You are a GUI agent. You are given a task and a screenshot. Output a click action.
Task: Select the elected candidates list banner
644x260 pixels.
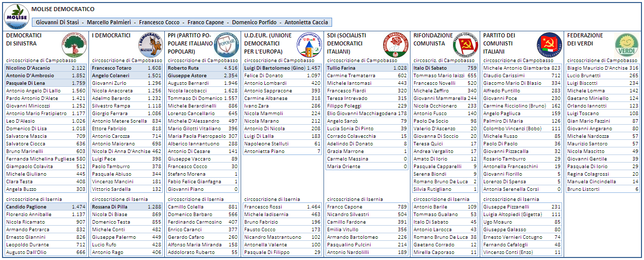pyautogui.click(x=182, y=22)
